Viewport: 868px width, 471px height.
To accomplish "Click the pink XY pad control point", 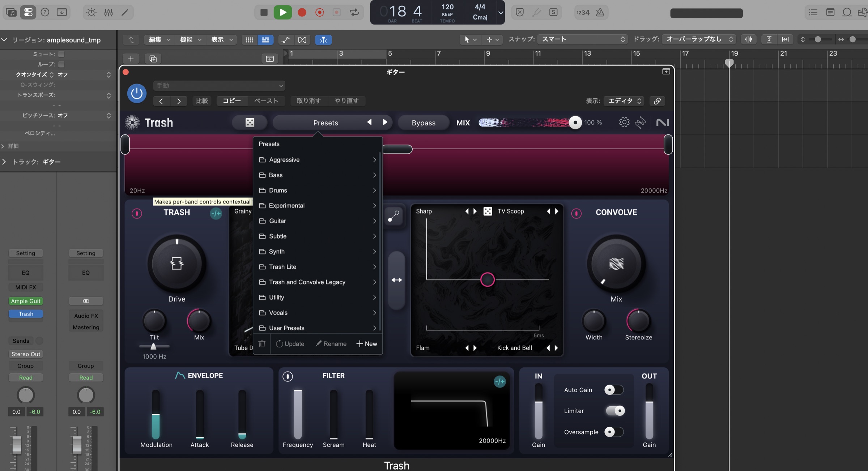I will (x=487, y=279).
